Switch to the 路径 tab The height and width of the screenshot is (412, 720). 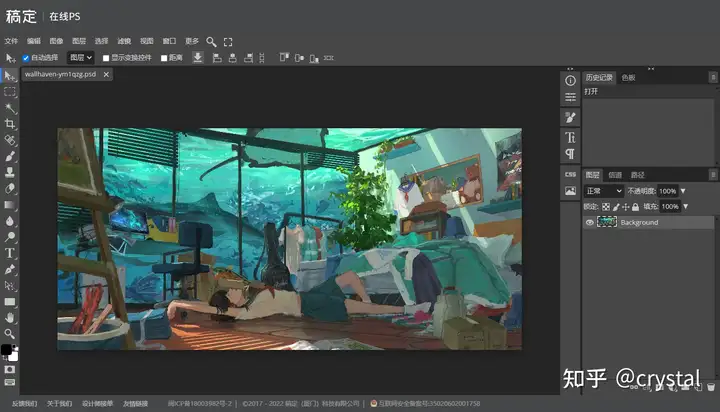pyautogui.click(x=637, y=175)
